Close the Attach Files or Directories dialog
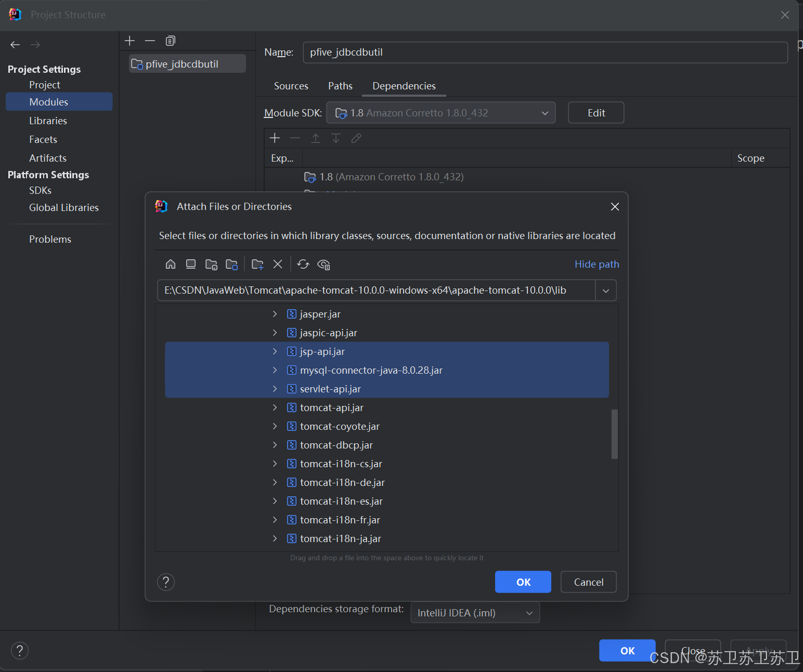 [615, 206]
